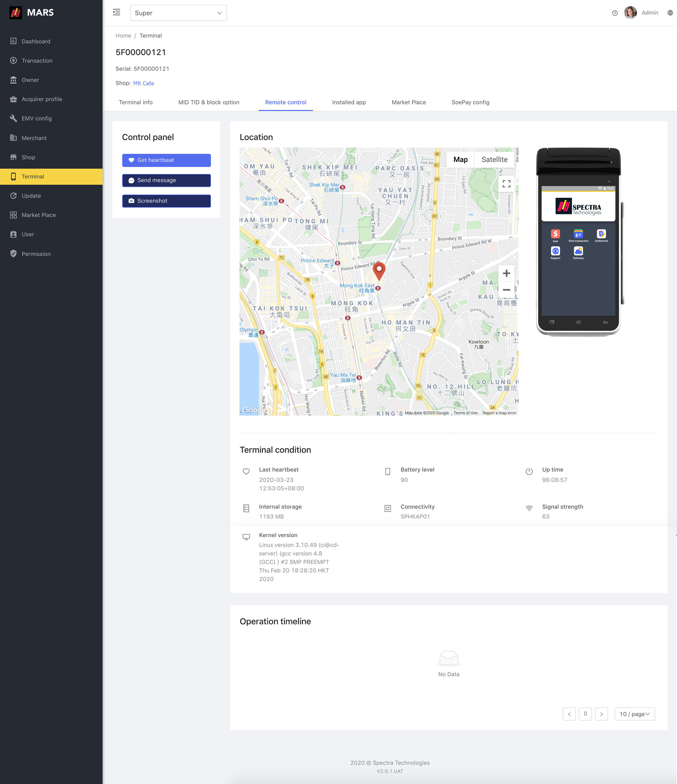
Task: Click the terminal device screenshot image
Action: pyautogui.click(x=578, y=242)
